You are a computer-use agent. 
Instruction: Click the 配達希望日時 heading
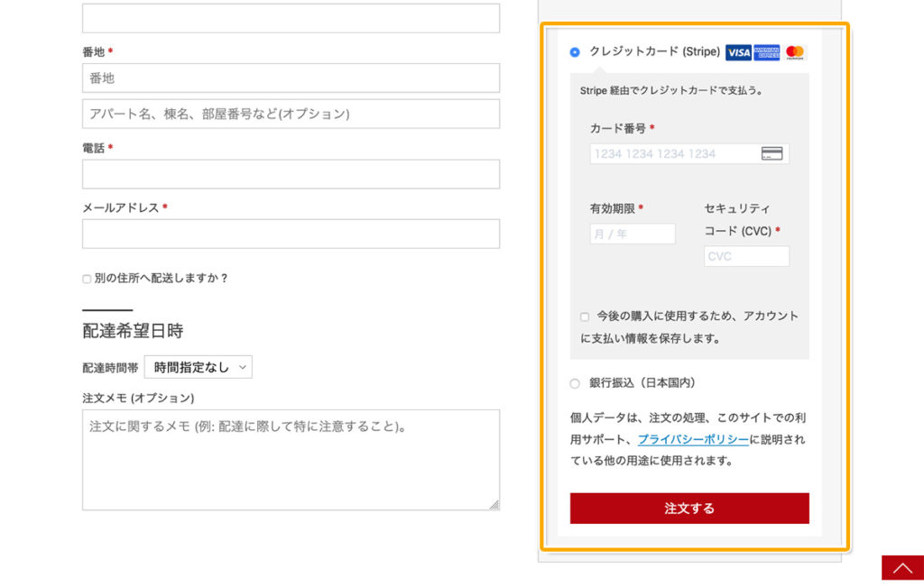click(x=133, y=331)
